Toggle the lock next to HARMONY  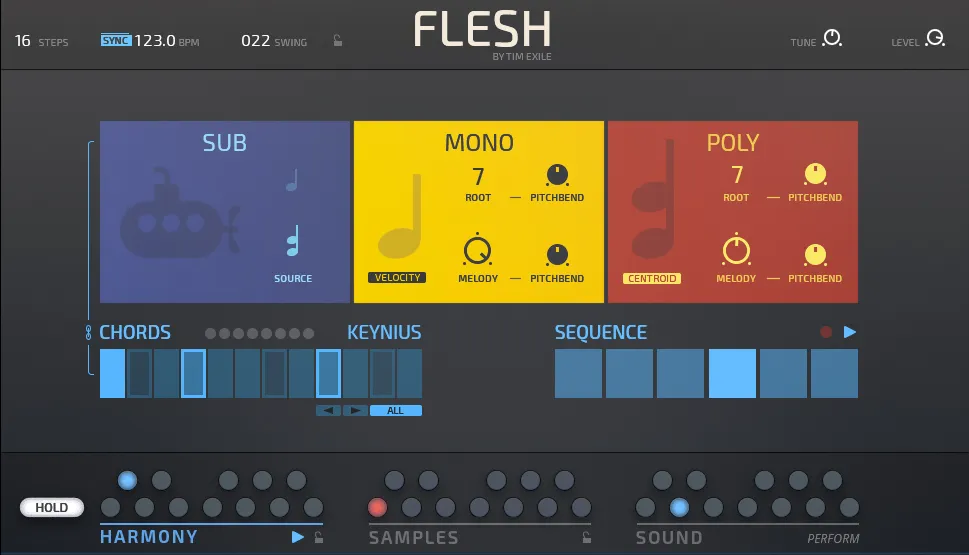pyautogui.click(x=319, y=537)
